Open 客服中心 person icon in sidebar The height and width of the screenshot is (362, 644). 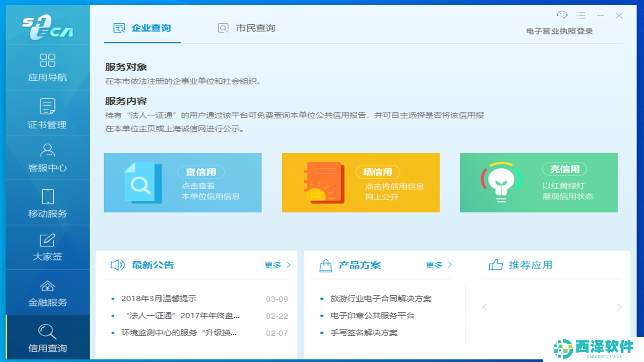[x=47, y=150]
